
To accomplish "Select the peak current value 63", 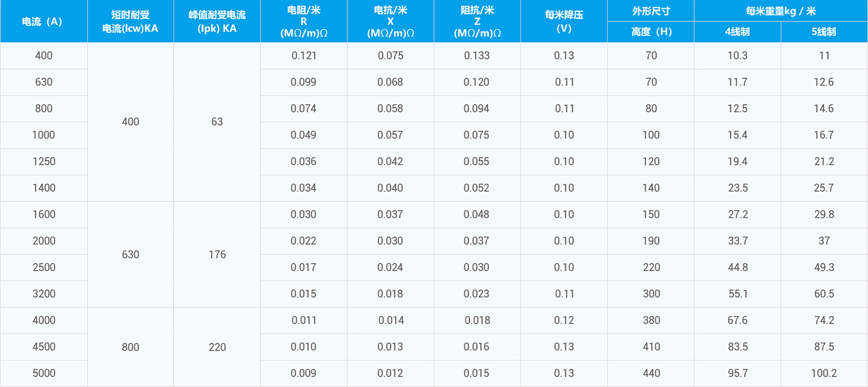I will 217,122.
